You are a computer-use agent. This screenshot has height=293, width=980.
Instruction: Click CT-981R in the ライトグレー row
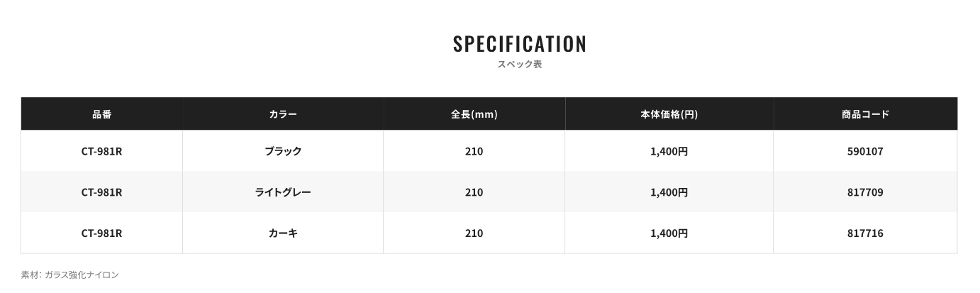[x=102, y=192]
